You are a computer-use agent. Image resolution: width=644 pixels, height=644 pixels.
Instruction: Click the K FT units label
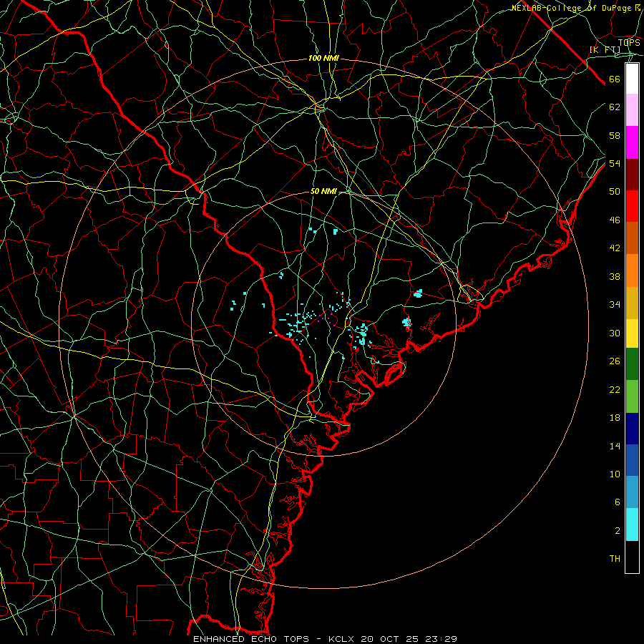tap(605, 50)
